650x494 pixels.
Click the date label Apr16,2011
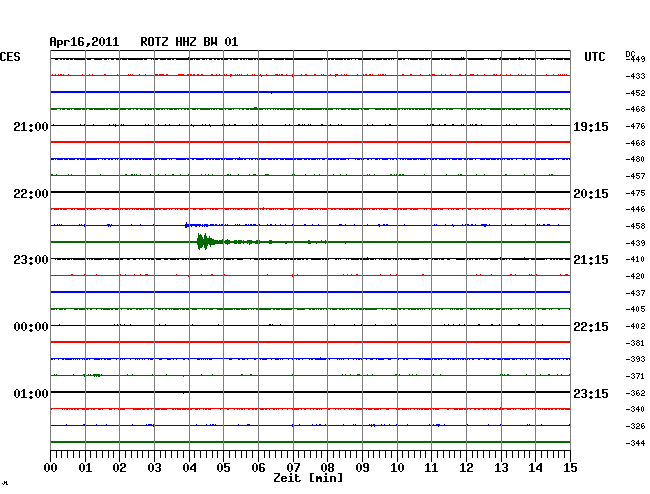coord(84,42)
